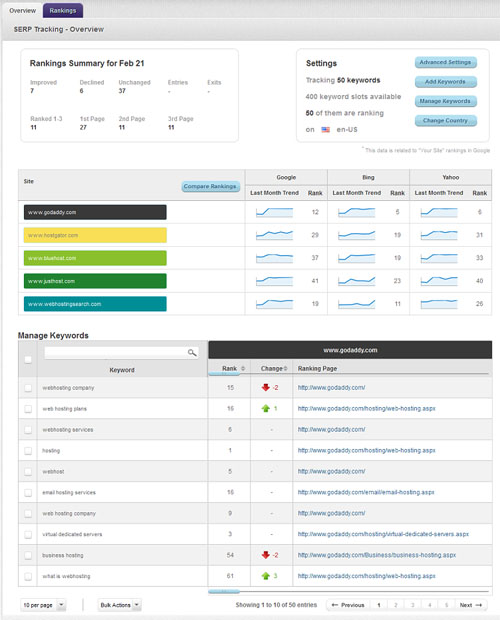Check the webhost keyword row
The image size is (500, 620).
(28, 472)
